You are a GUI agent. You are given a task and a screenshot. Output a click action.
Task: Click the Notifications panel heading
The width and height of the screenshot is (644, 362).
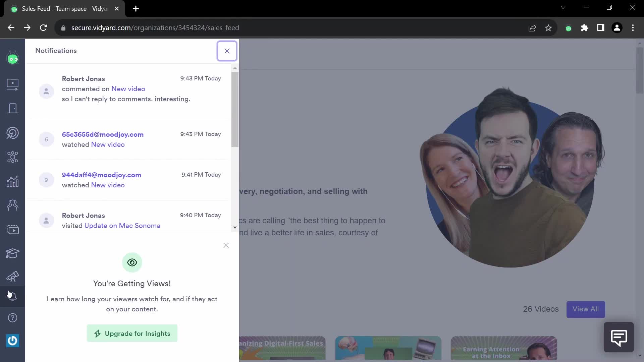pyautogui.click(x=56, y=51)
